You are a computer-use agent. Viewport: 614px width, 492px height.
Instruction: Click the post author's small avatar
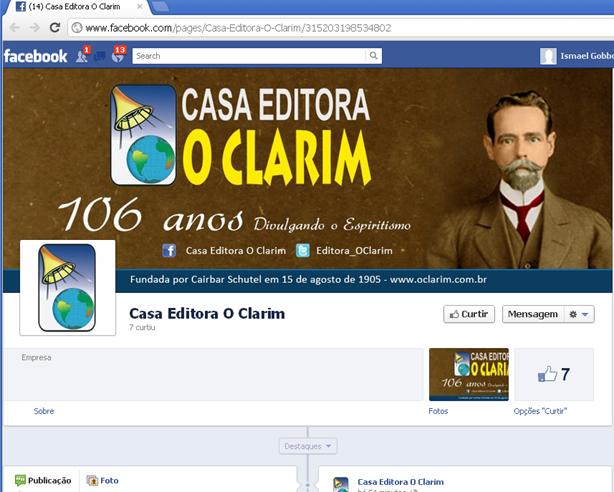click(x=341, y=485)
